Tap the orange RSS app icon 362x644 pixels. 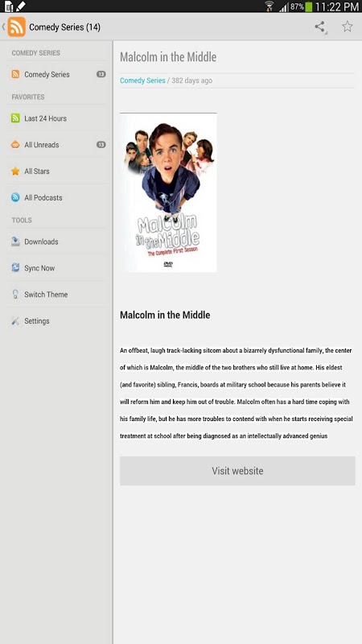[x=16, y=27]
